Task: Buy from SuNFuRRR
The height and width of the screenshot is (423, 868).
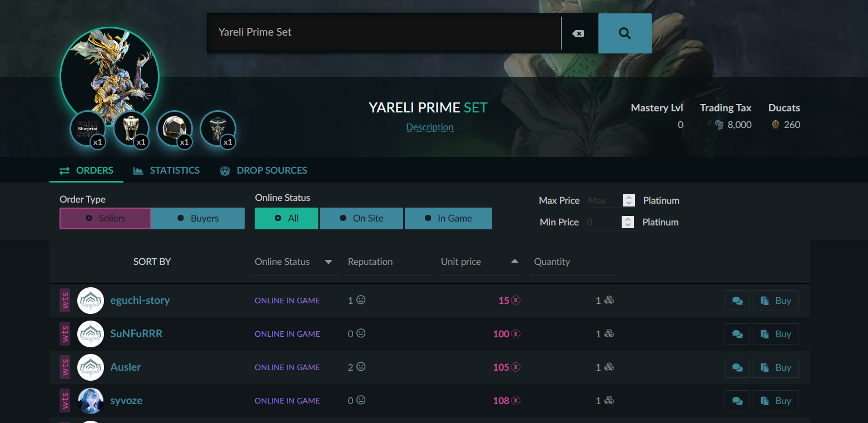Action: click(x=776, y=334)
